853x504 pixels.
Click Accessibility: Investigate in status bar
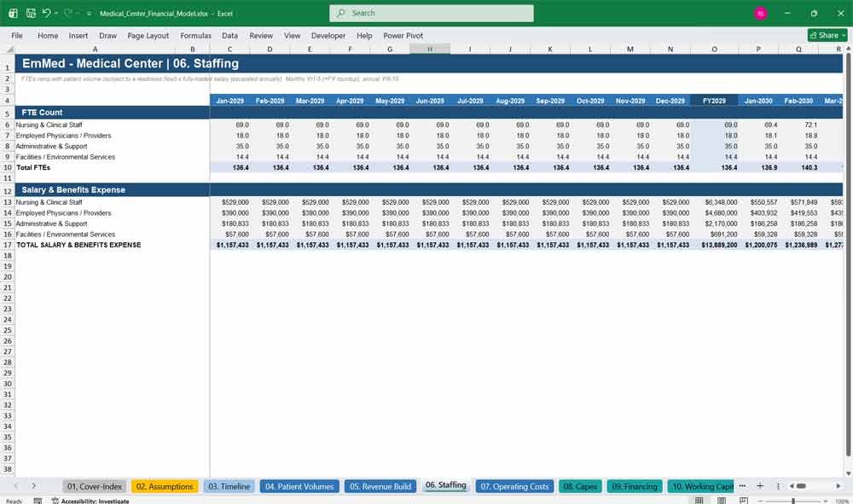(90, 501)
